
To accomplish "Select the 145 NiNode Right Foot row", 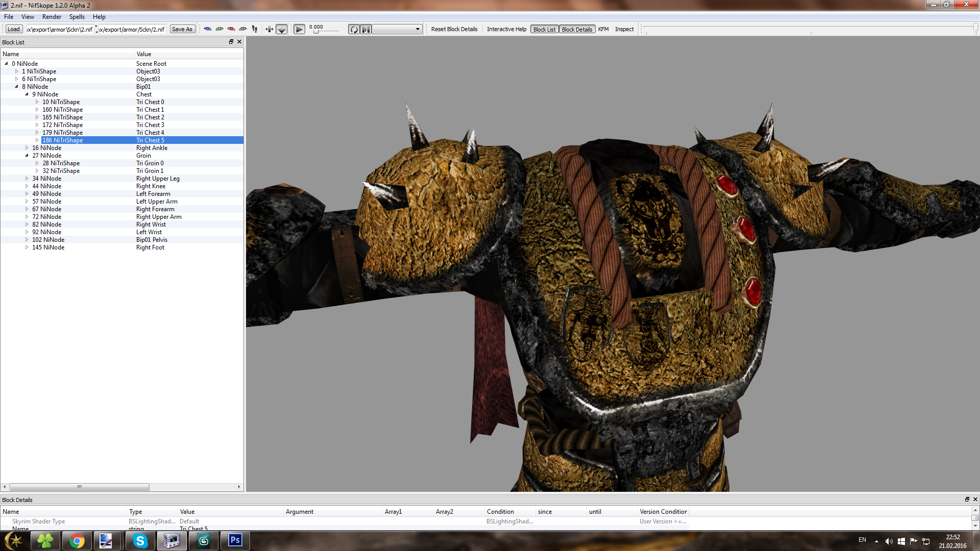I will coord(122,247).
